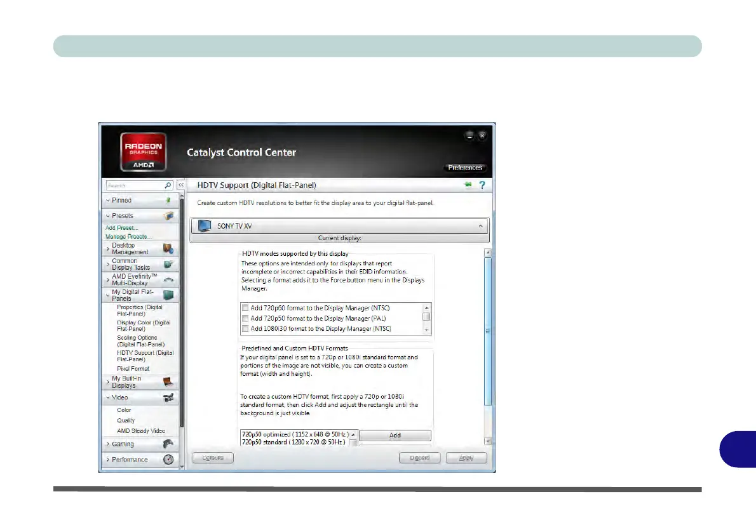Click the custom formats list scroll-up arrow
756x532 pixels.
click(x=353, y=435)
